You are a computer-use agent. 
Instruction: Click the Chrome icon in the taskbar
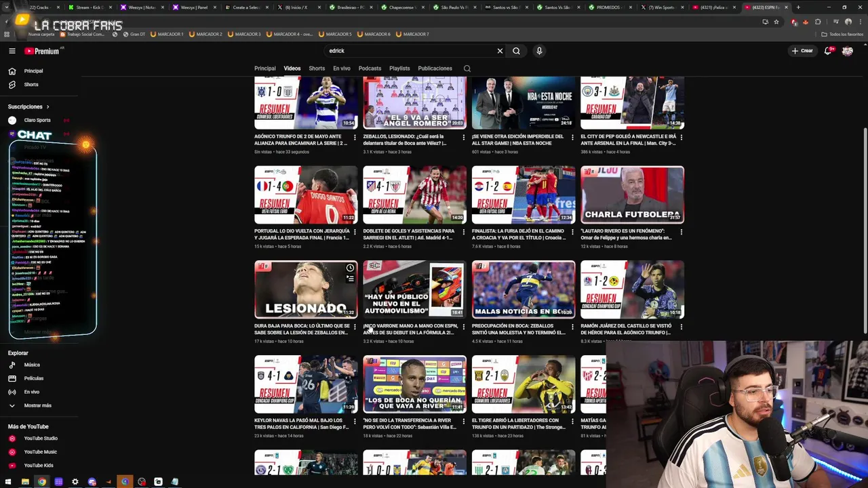(x=42, y=482)
